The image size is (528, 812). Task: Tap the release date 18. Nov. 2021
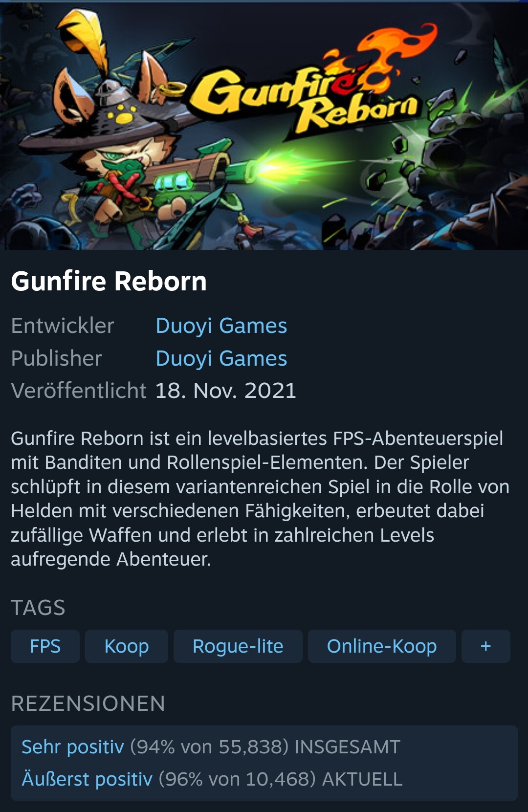pos(225,391)
